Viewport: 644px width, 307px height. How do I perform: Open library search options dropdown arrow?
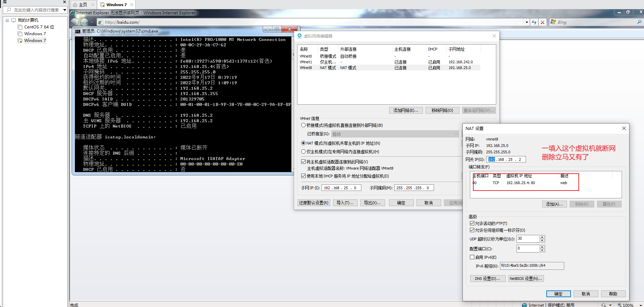pyautogui.click(x=65, y=10)
